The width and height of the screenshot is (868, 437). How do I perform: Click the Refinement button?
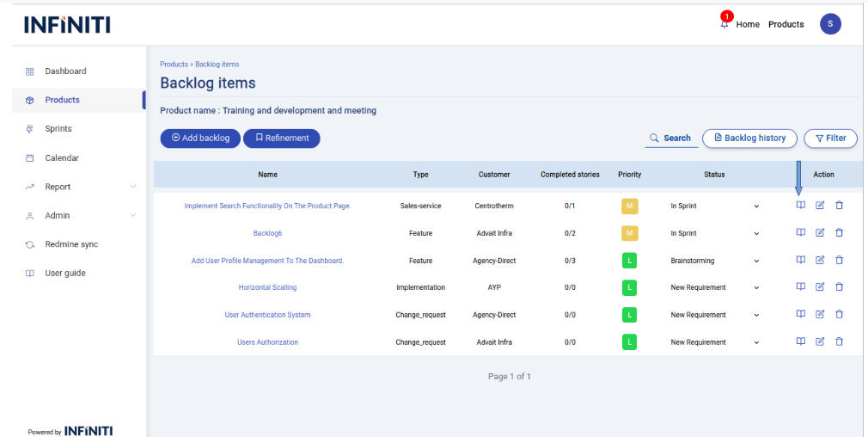tap(282, 138)
